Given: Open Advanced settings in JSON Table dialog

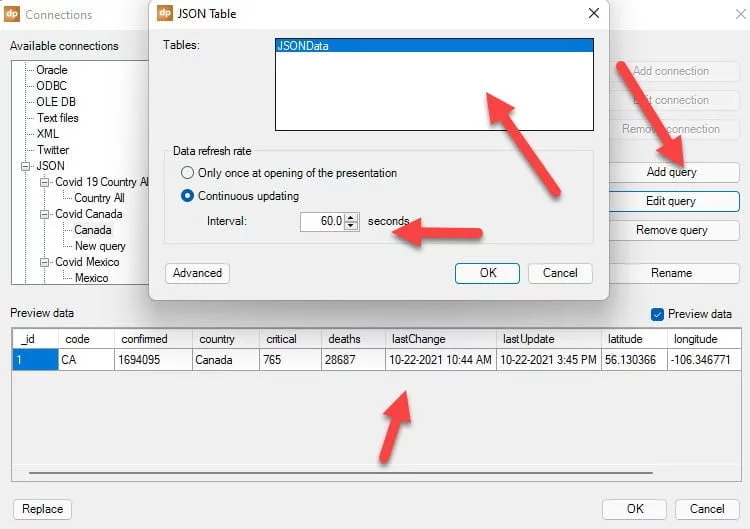Looking at the screenshot, I should (x=197, y=273).
